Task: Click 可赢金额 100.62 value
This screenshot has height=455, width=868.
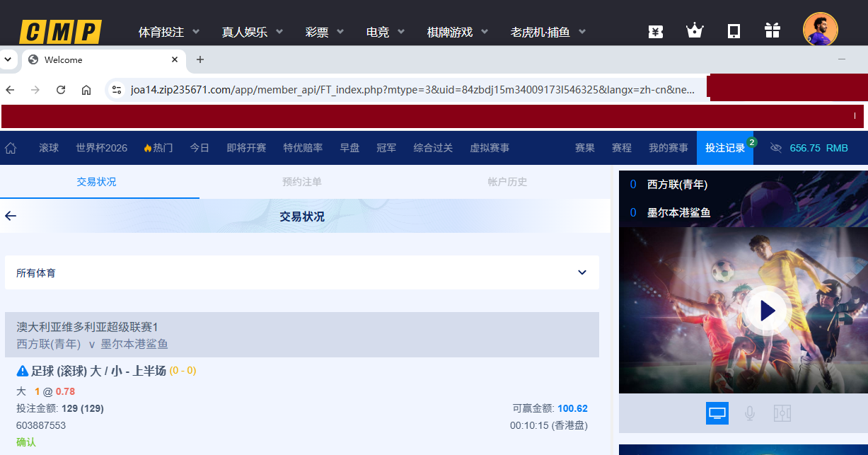Action: [572, 408]
